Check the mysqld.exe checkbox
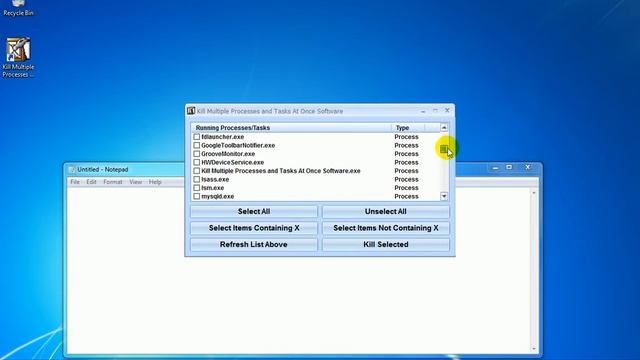Viewport: 640px width, 360px height. pyautogui.click(x=197, y=196)
